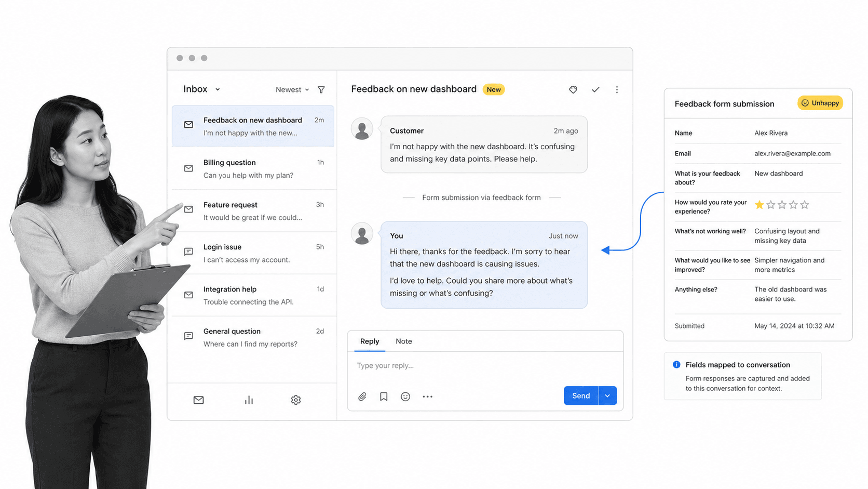The height and width of the screenshot is (489, 868).
Task: Click your reply message bubble
Action: click(484, 265)
